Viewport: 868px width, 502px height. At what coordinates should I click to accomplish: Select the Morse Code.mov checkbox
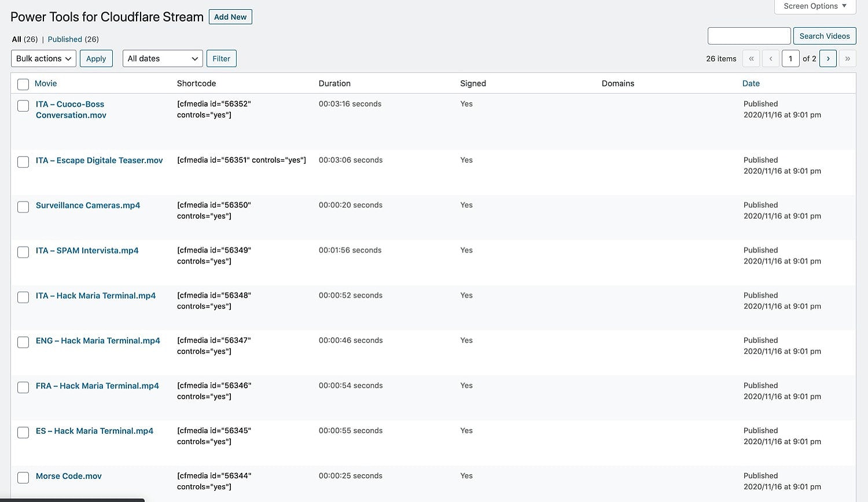coord(23,478)
